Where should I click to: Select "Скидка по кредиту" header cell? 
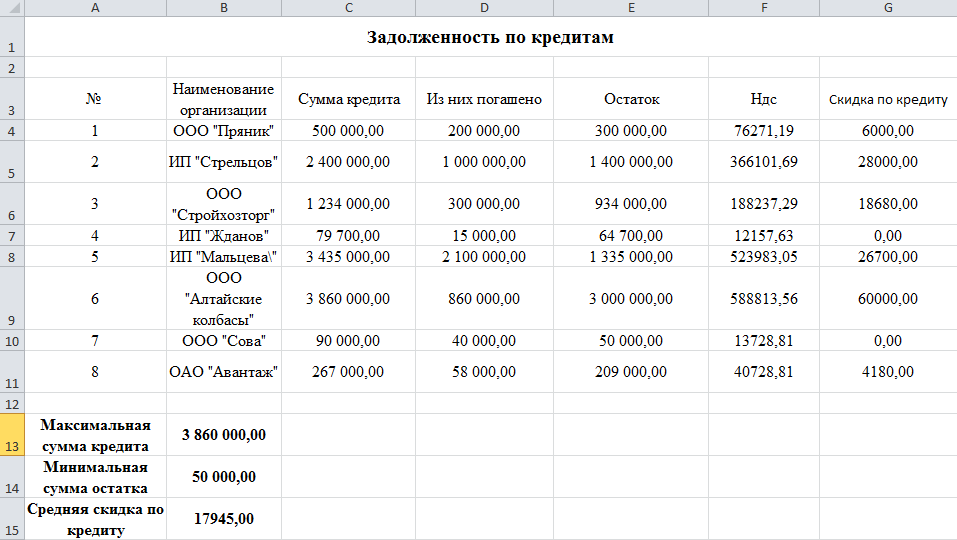point(888,99)
